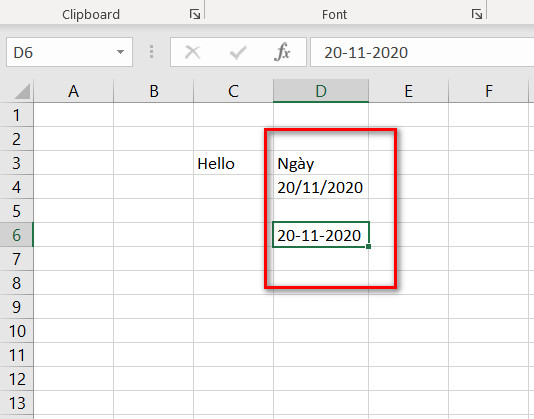Image resolution: width=534 pixels, height=419 pixels.
Task: Expand the Name Box dropdown arrow
Action: tap(120, 52)
